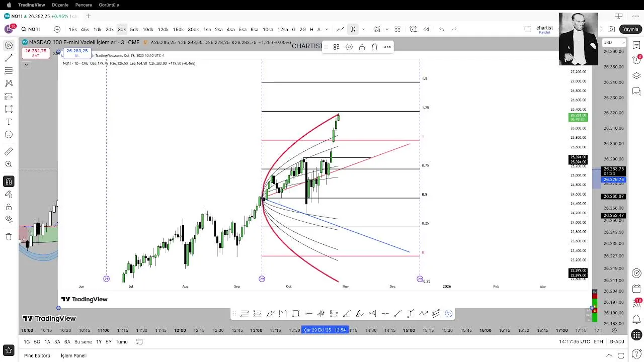Select the 1G date range
Viewport: 644px width, 362px height.
tap(27, 342)
